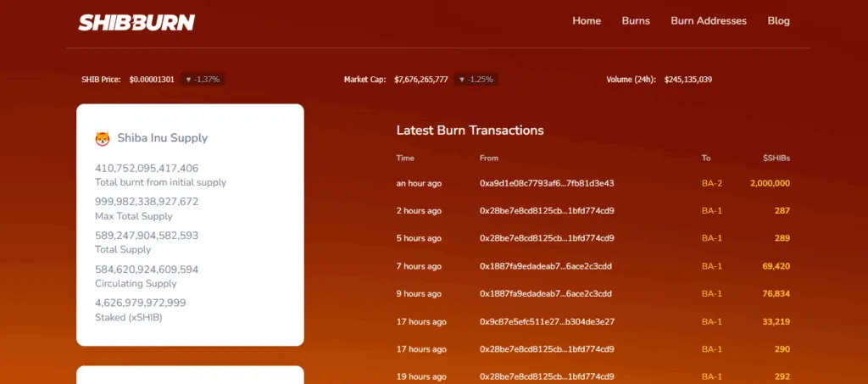
Task: Click the Shiba Inu Supply heading
Action: [162, 138]
